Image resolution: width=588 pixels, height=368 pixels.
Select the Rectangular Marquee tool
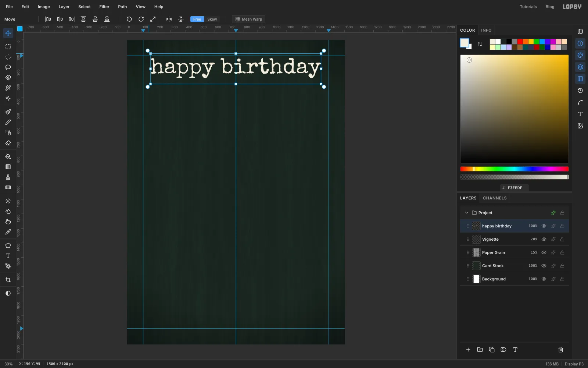click(x=8, y=47)
